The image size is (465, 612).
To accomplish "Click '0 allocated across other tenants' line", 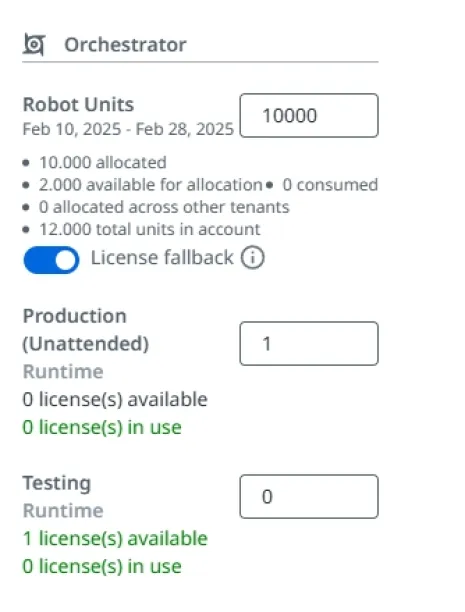I will coord(164,207).
